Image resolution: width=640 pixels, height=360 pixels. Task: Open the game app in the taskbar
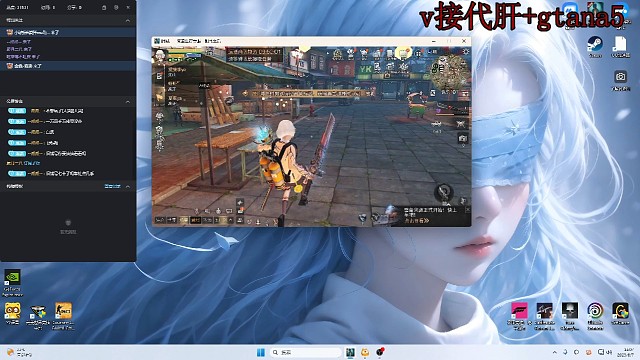click(350, 352)
